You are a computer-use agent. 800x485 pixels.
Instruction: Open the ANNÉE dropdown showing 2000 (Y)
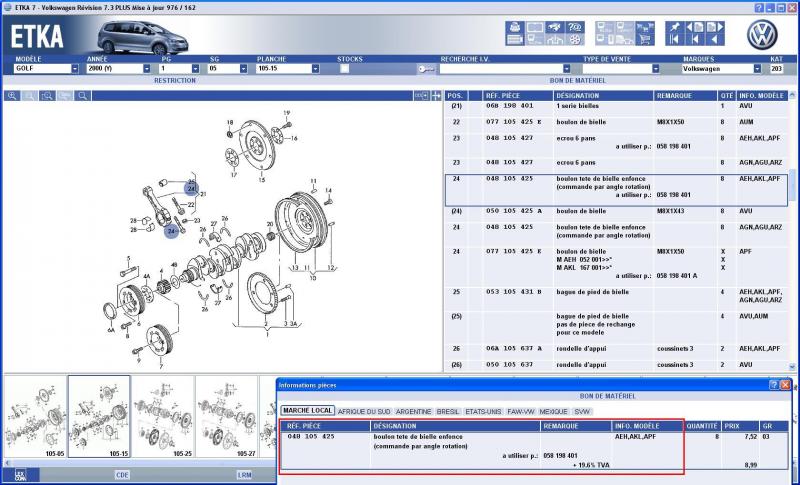147,68
